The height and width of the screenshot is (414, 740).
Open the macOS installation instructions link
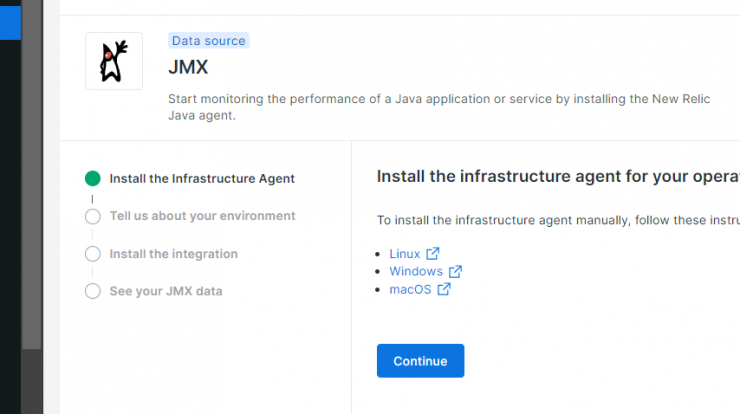[410, 289]
